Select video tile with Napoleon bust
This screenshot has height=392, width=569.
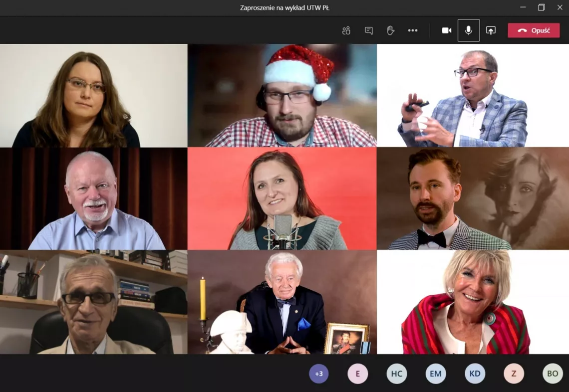tap(282, 302)
